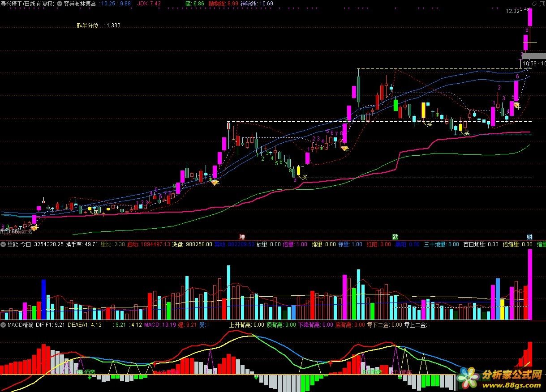
Task: Click the 洗盘: 988258.00 value
Action: [192, 244]
